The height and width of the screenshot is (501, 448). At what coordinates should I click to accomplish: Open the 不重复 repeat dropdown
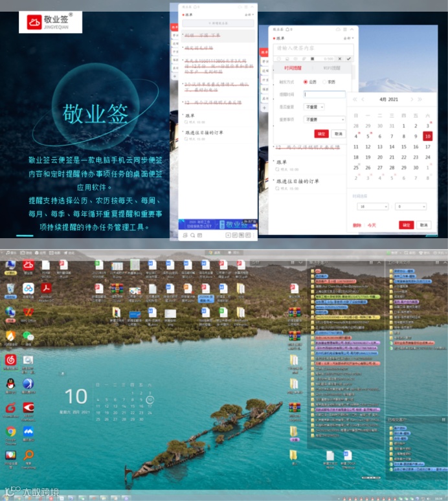(314, 107)
